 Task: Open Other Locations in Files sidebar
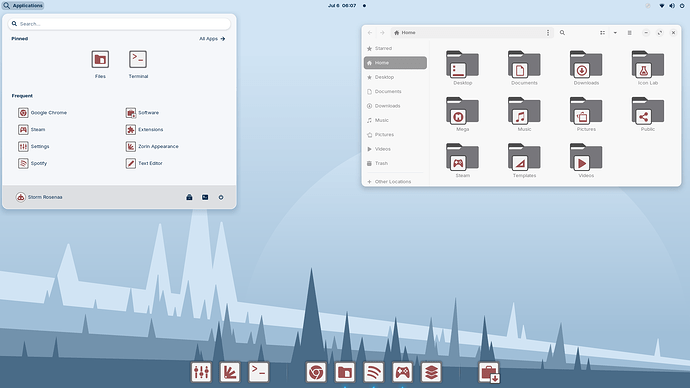pyautogui.click(x=395, y=181)
